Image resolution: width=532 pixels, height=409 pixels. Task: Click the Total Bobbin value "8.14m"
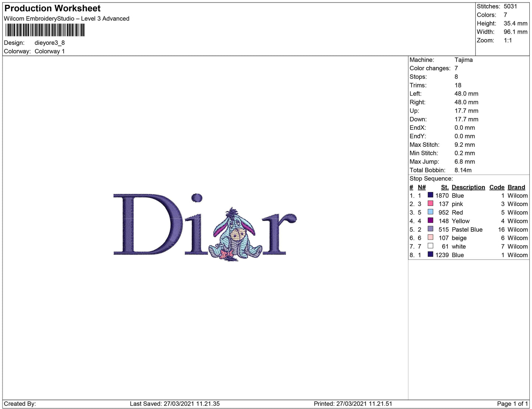[463, 170]
